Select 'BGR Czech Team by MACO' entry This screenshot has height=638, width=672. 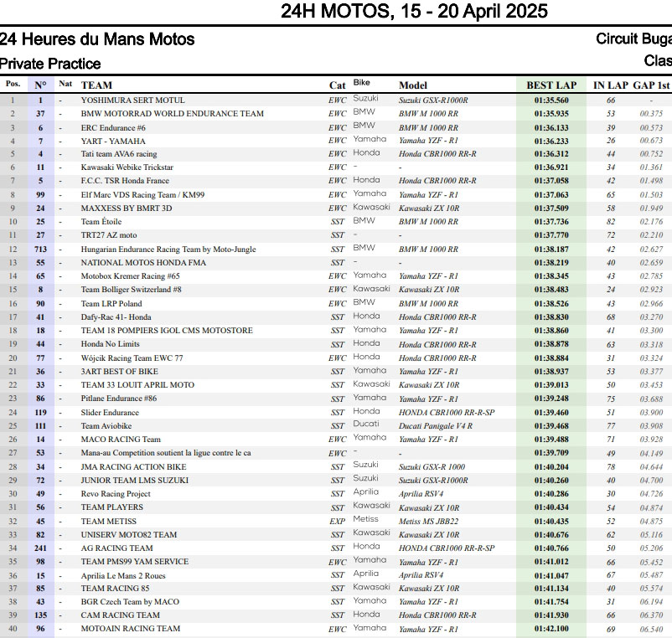point(130,602)
